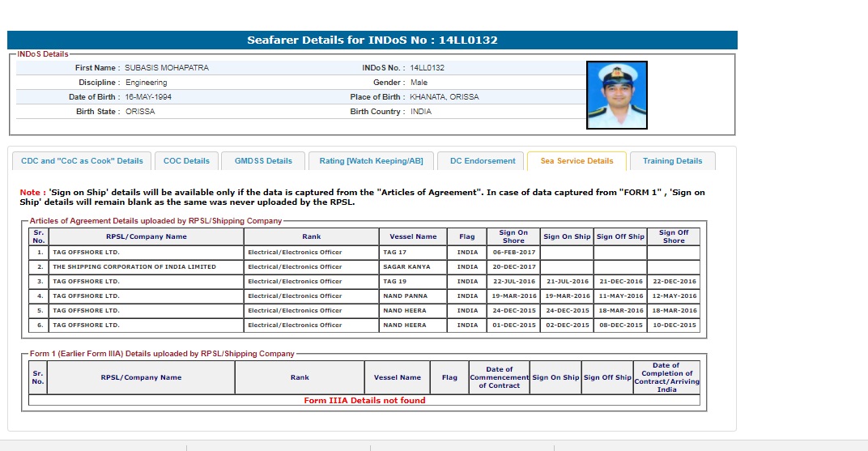Viewport: 868px width, 451px height.
Task: Click the TAG 19 vessel name cell
Action: (413, 282)
